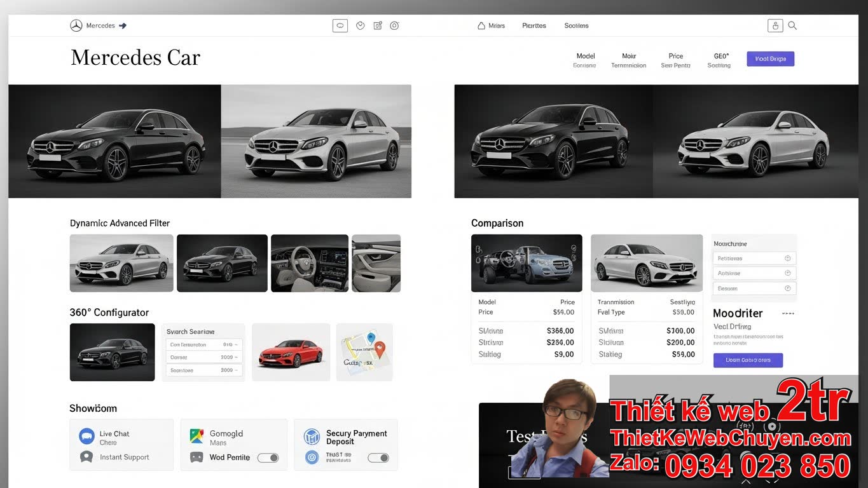Click the Mercedes logo in the header
Screen dimensions: 868x488
tap(76, 25)
